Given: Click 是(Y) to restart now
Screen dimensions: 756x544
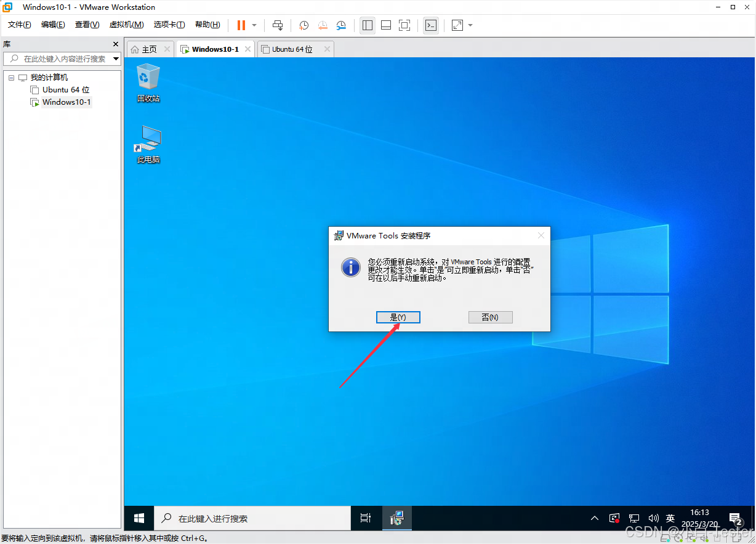Looking at the screenshot, I should coord(398,317).
